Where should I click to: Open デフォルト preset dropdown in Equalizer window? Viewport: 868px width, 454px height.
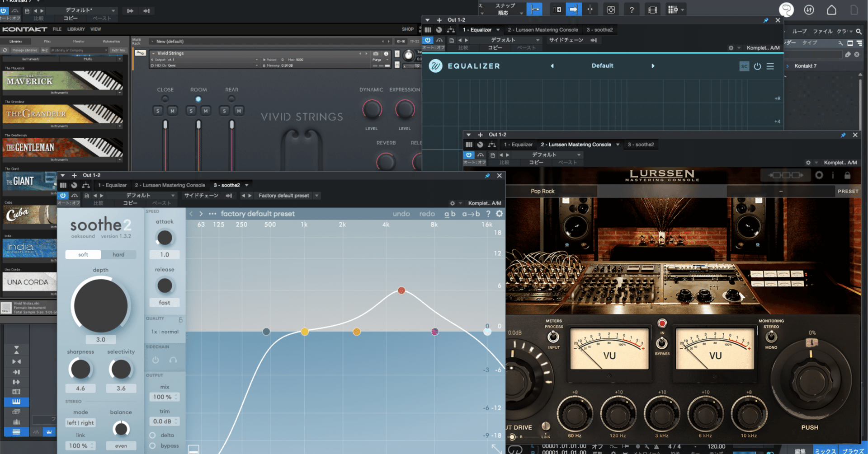click(x=538, y=40)
